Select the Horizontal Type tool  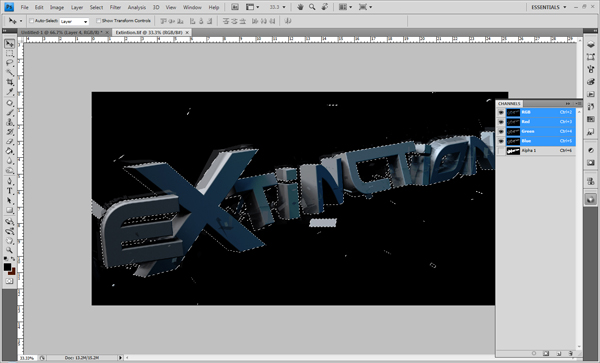(10, 191)
